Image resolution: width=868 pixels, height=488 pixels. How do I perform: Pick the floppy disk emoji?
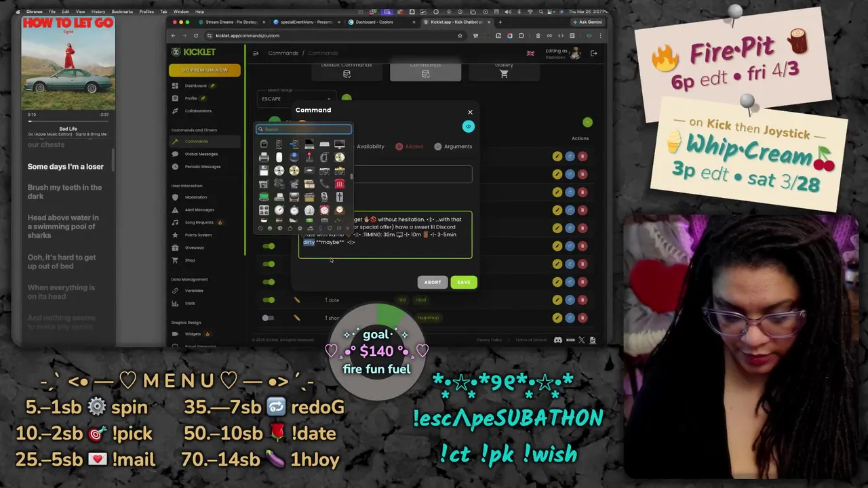(264, 170)
